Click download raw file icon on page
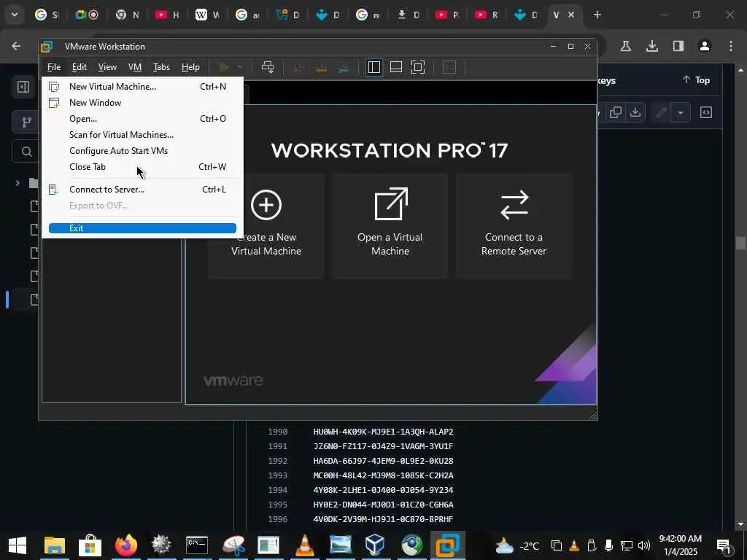The height and width of the screenshot is (560, 747). coord(635,112)
